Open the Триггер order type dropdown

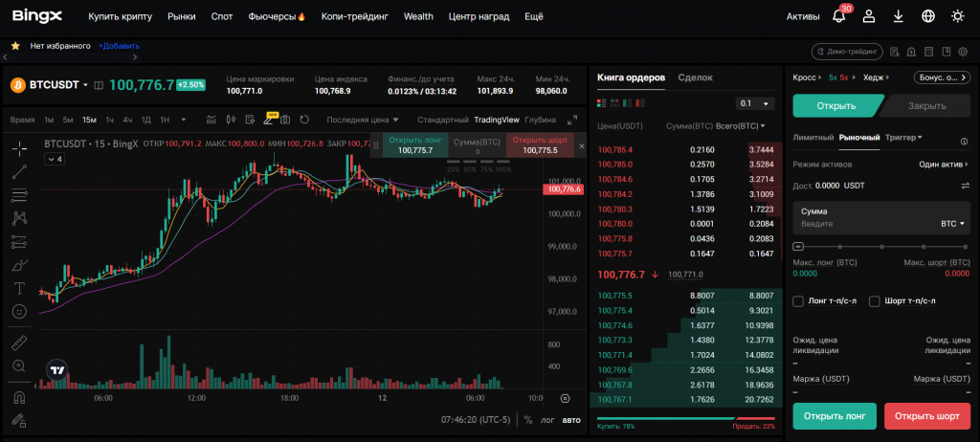(x=903, y=137)
